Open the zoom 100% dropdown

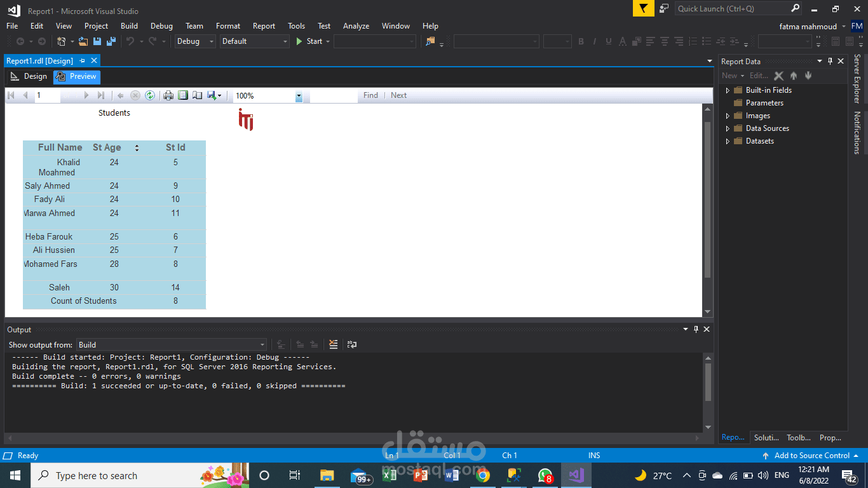click(x=299, y=96)
